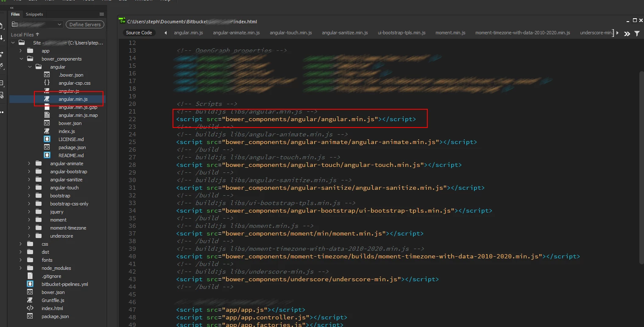Open the site selector dropdown
The width and height of the screenshot is (644, 327).
(x=37, y=25)
